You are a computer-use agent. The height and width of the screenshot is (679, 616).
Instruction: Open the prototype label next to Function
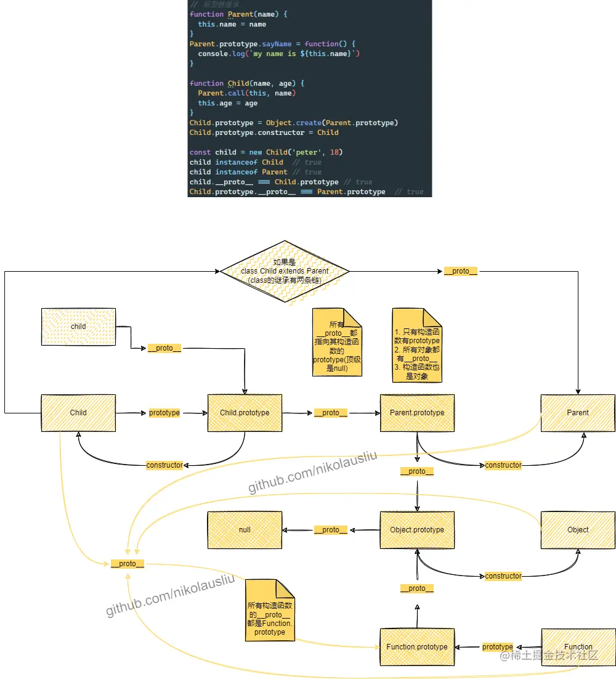pos(497,646)
